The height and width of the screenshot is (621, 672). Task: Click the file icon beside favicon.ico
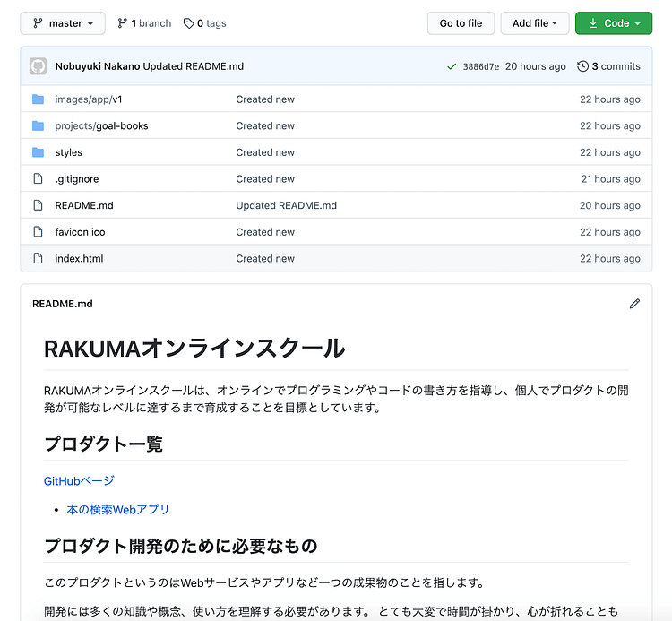39,232
